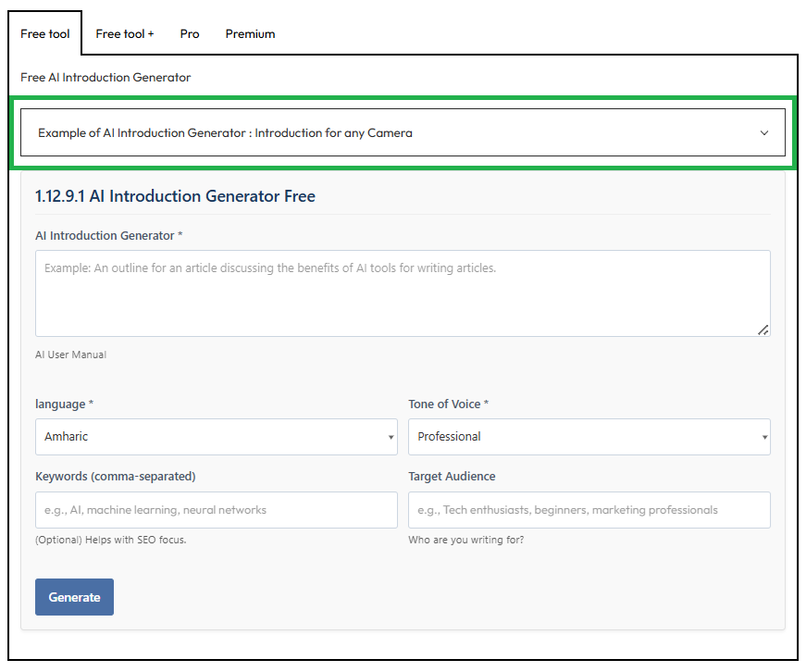The height and width of the screenshot is (672, 806).
Task: Click the text area resize handle
Action: 763,330
